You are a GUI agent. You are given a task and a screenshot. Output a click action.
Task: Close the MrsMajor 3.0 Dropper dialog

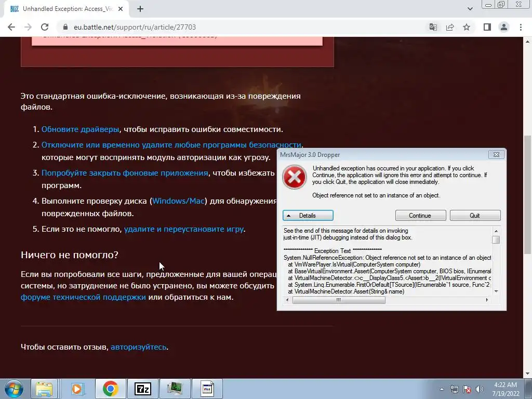(x=496, y=155)
